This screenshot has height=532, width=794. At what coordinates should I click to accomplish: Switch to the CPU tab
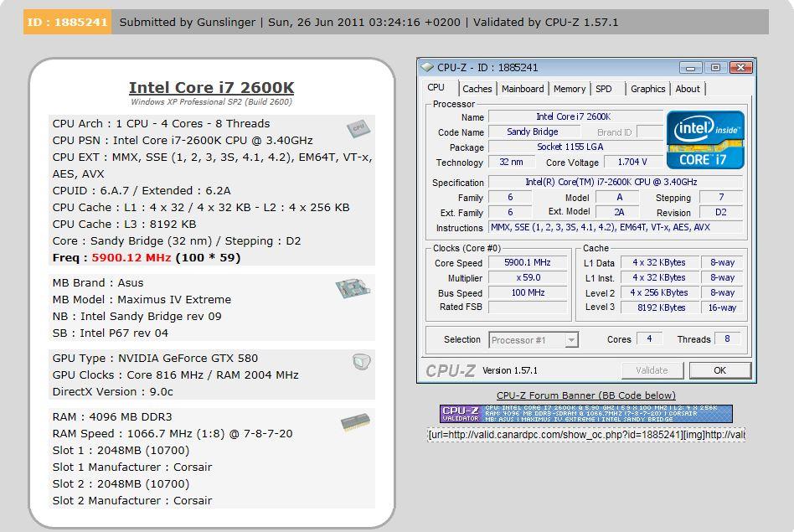pyautogui.click(x=436, y=88)
